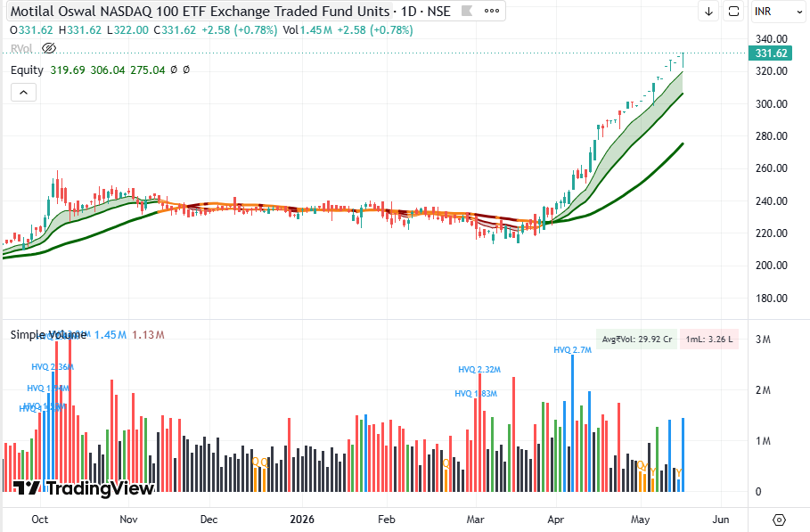This screenshot has height=532, width=810.
Task: Click the Feb label on the time axis
Action: (387, 520)
